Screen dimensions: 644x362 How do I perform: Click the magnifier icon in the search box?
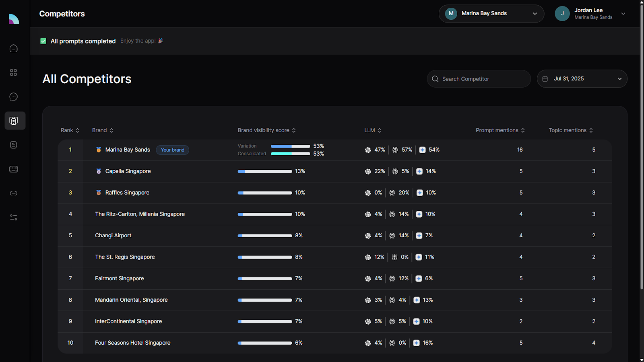click(x=435, y=79)
